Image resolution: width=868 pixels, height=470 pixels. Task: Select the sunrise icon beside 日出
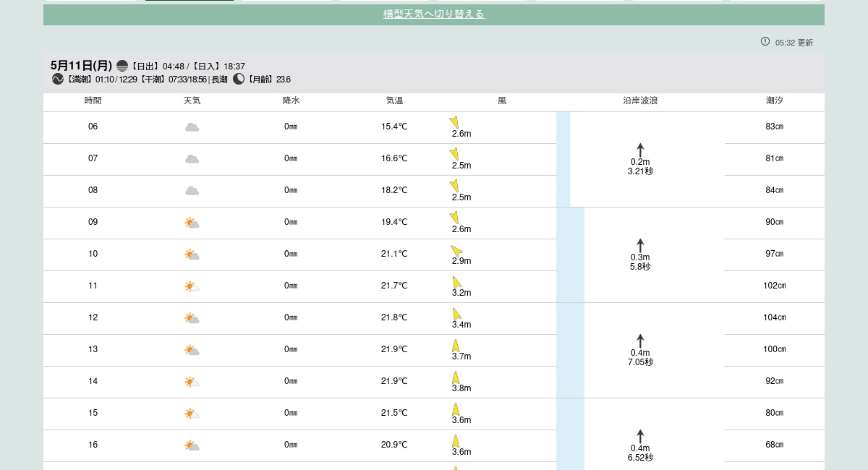(x=122, y=66)
